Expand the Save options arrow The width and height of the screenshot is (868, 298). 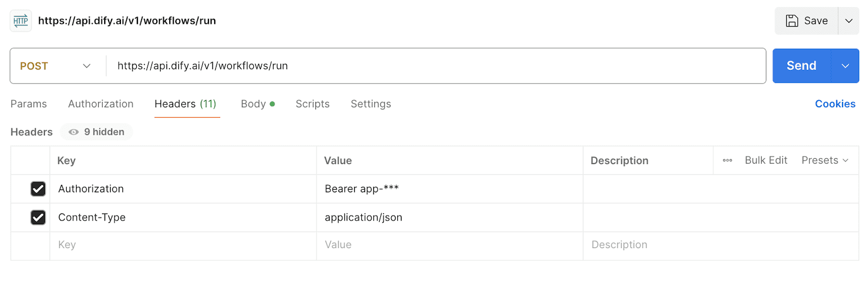pos(848,21)
